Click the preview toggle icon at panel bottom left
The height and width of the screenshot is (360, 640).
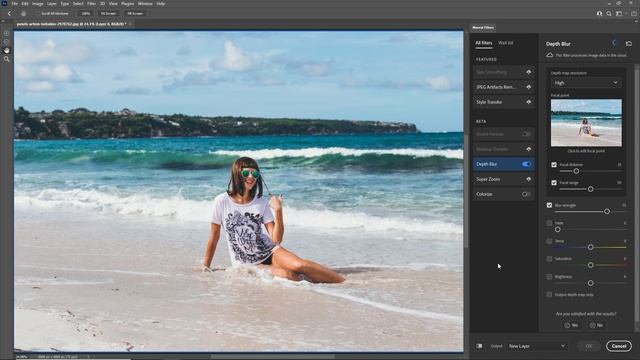479,346
